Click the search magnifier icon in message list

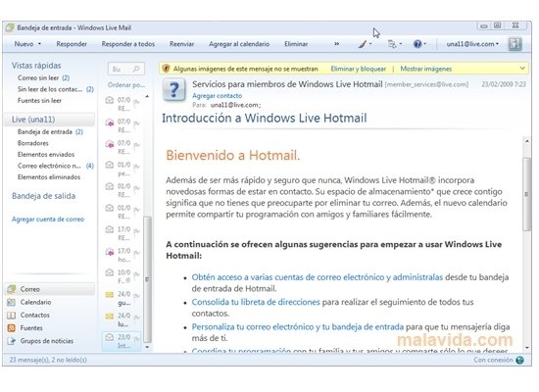pyautogui.click(x=136, y=69)
